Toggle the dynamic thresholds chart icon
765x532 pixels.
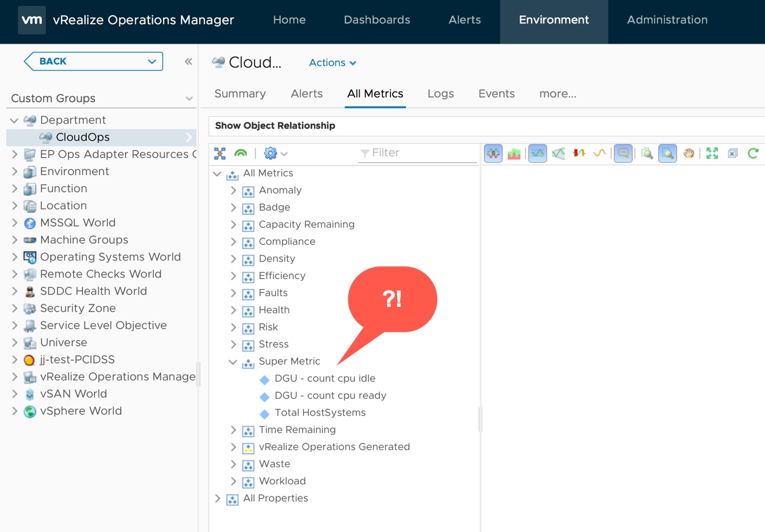[x=537, y=153]
